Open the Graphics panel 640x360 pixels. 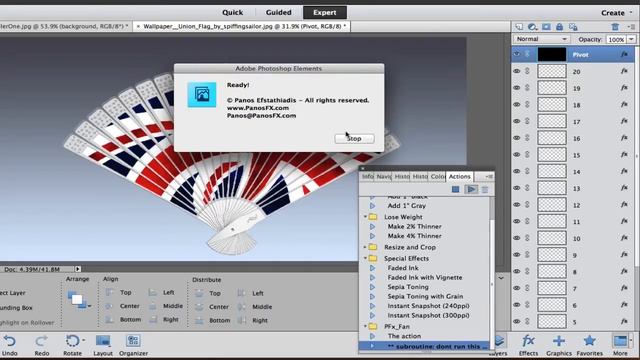(x=559, y=345)
